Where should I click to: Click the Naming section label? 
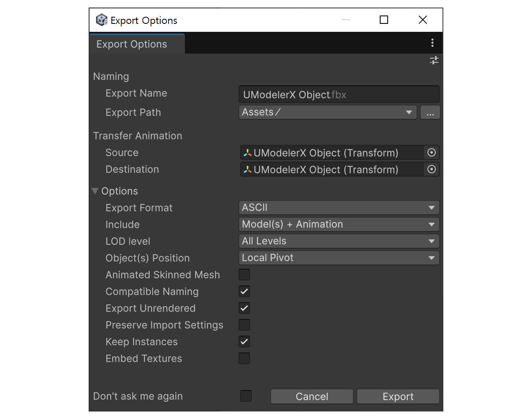(111, 77)
